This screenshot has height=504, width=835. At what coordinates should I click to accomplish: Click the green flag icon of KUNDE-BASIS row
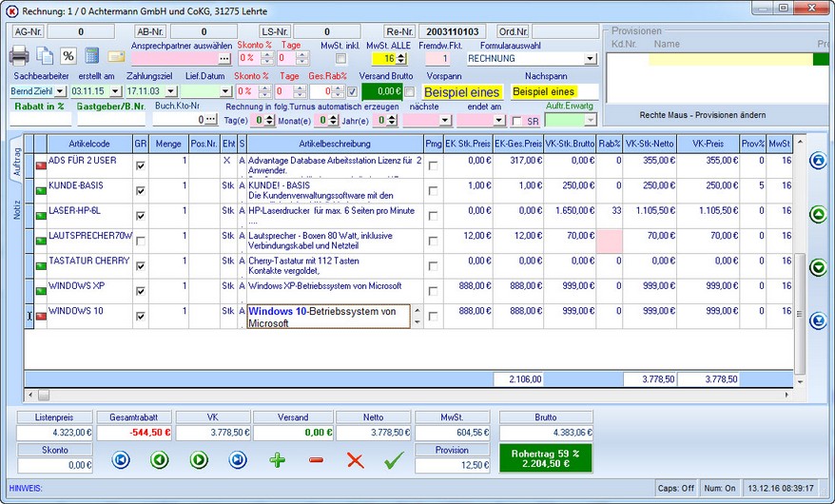[41, 190]
